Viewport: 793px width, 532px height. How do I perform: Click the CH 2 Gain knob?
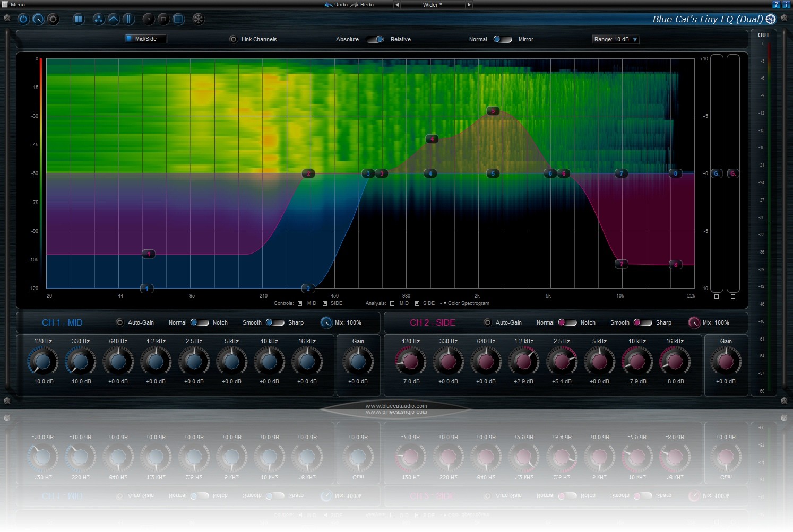[726, 362]
